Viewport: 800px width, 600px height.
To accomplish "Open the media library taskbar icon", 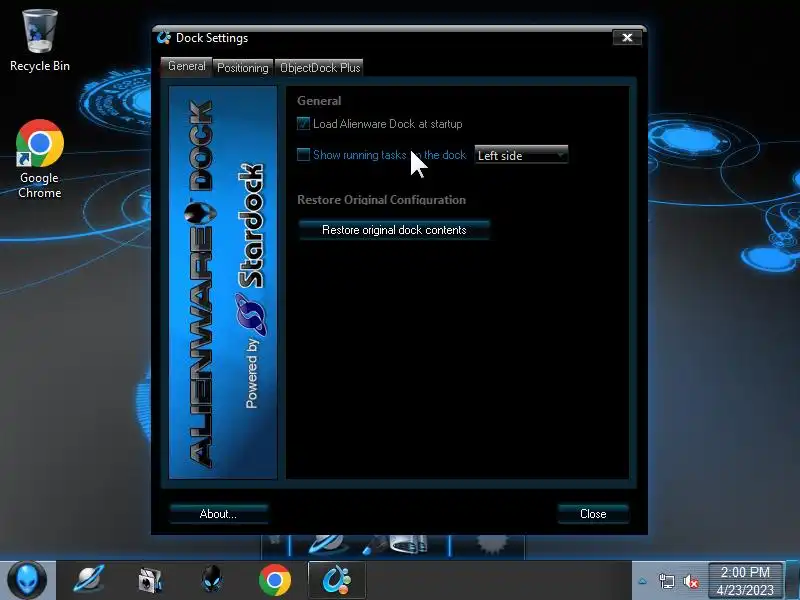I will click(150, 581).
